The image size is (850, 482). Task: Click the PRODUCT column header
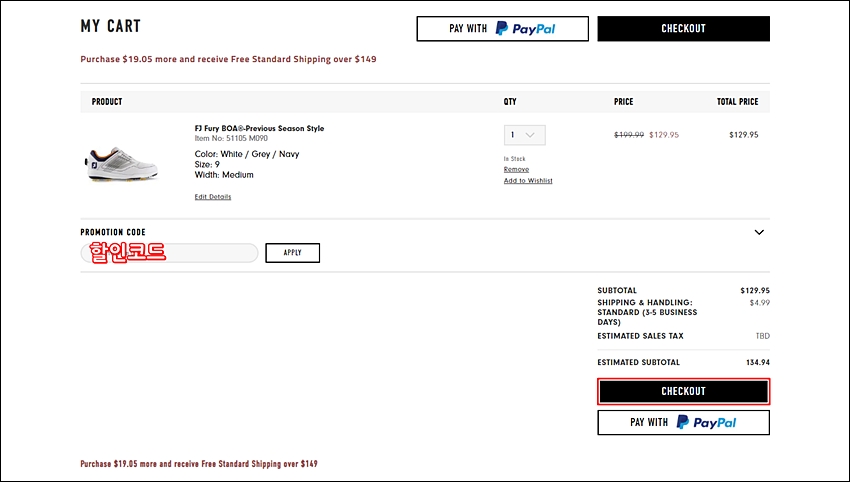[107, 102]
